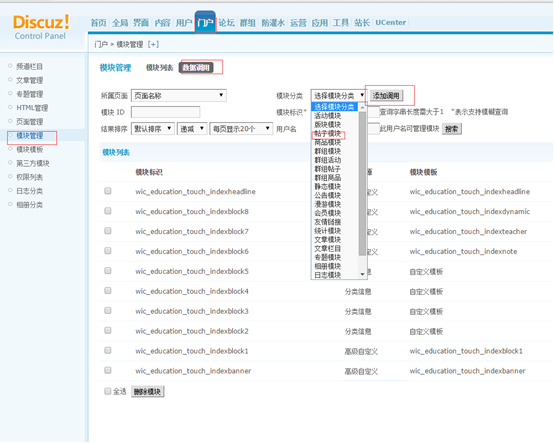Click the 删除模块 button

(x=147, y=391)
